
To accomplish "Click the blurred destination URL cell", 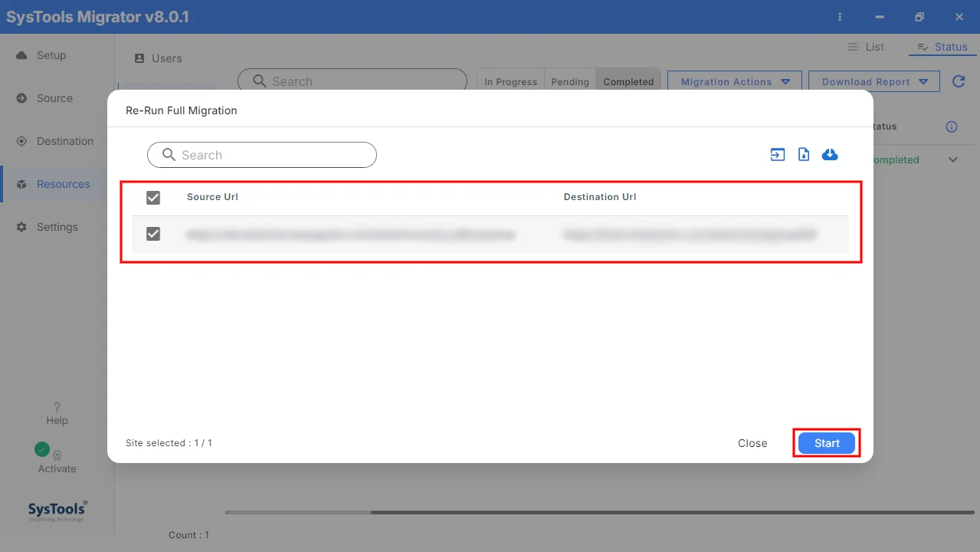I will (690, 235).
